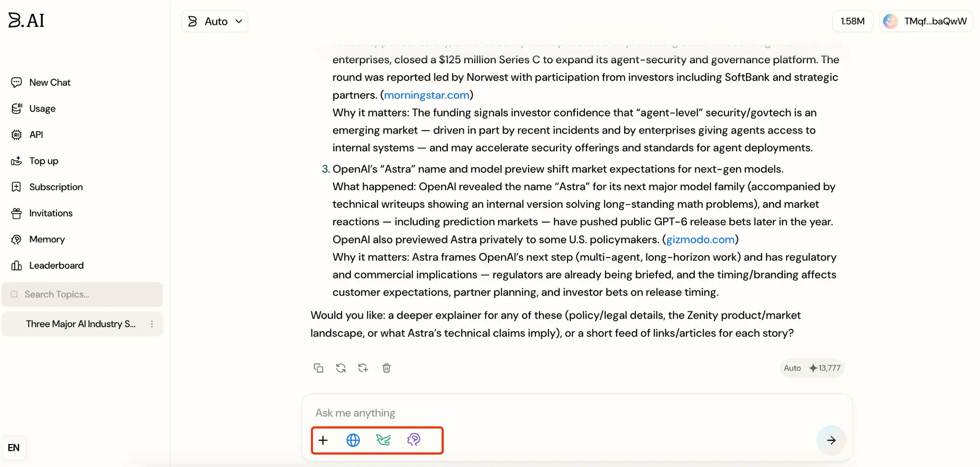Open the Top up page
Screen dimensions: 980x467
point(34,161)
